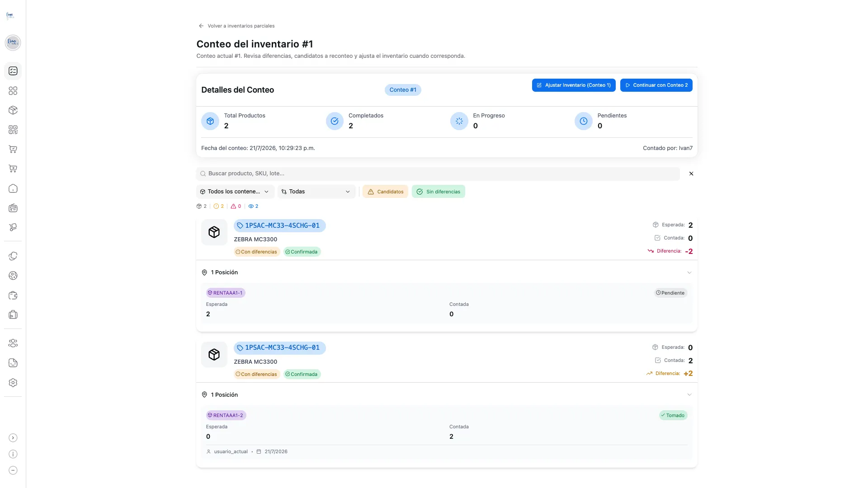Click the Fecha del conteo timestamp
This screenshot has width=868, height=488.
click(x=258, y=148)
